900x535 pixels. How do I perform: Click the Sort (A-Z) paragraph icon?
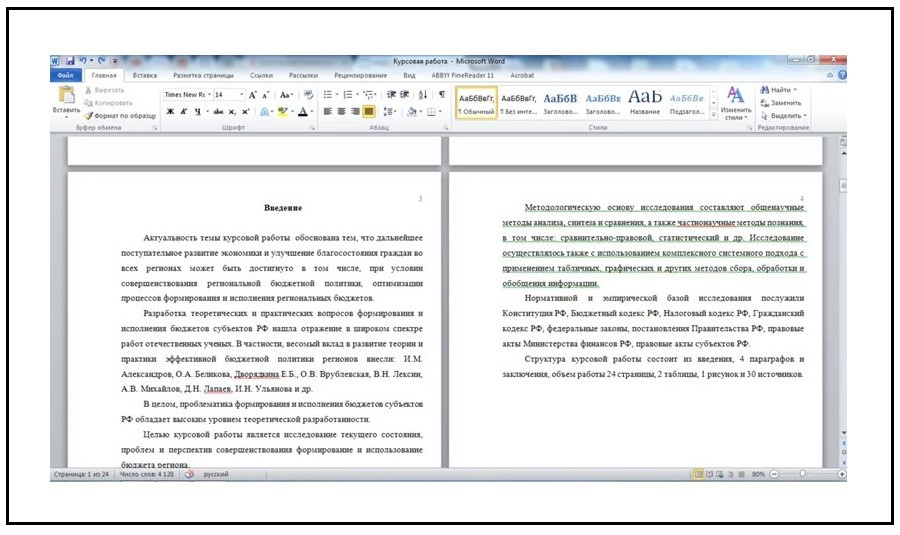(422, 95)
